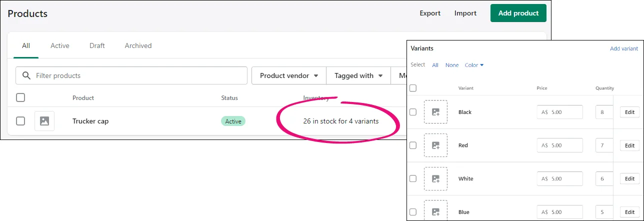This screenshot has height=221, width=644.
Task: Check the Black variant checkbox
Action: pos(413,112)
